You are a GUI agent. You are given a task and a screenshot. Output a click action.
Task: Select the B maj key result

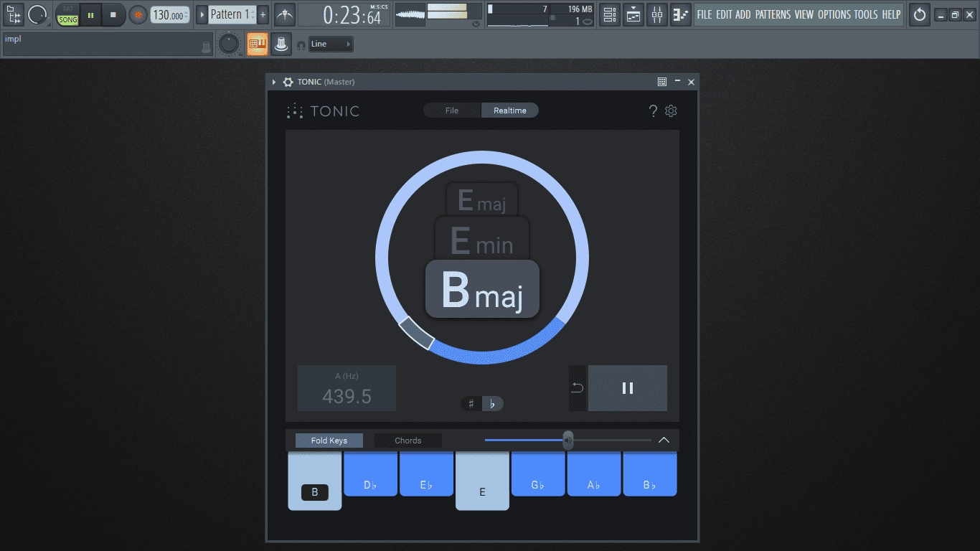pos(482,289)
